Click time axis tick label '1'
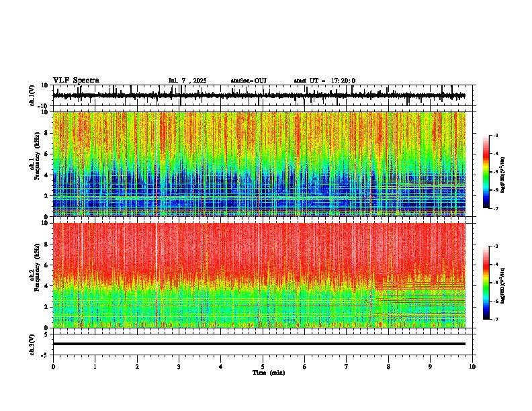Image resolution: width=532 pixels, height=411 pixels. [95, 367]
